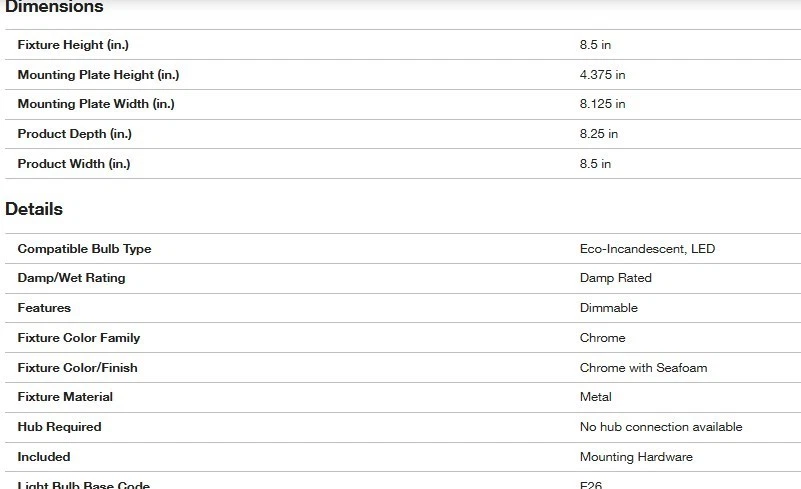Click the Chrome with Seafoam finish value
This screenshot has height=489, width=801.
pyautogui.click(x=643, y=368)
